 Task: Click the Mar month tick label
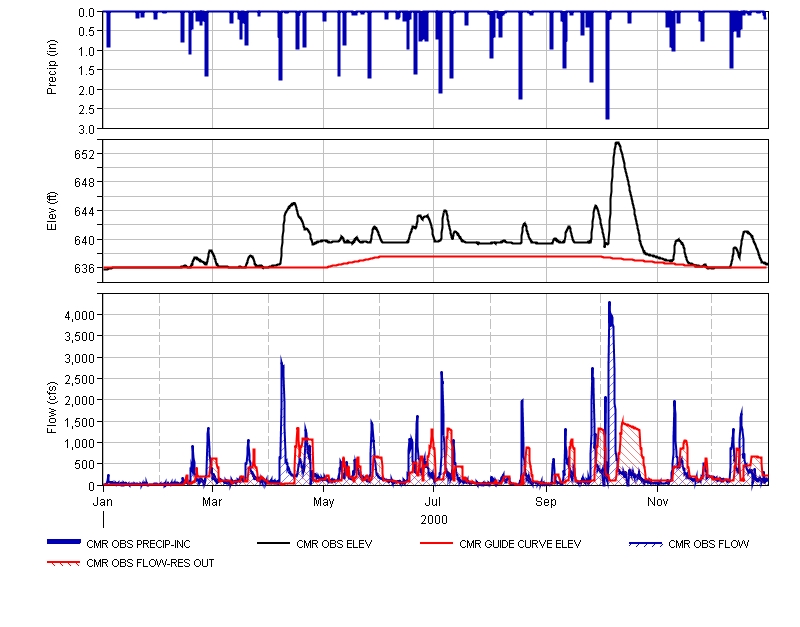pos(212,502)
